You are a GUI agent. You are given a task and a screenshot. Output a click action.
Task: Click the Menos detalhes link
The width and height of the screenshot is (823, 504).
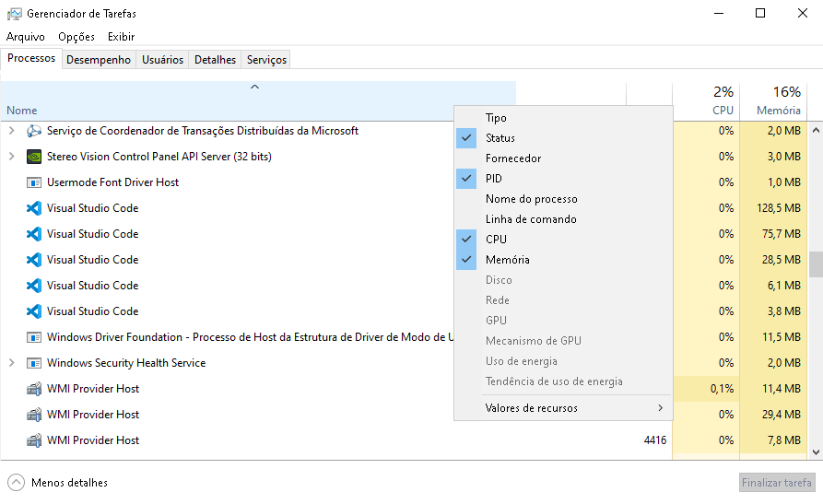click(x=69, y=483)
